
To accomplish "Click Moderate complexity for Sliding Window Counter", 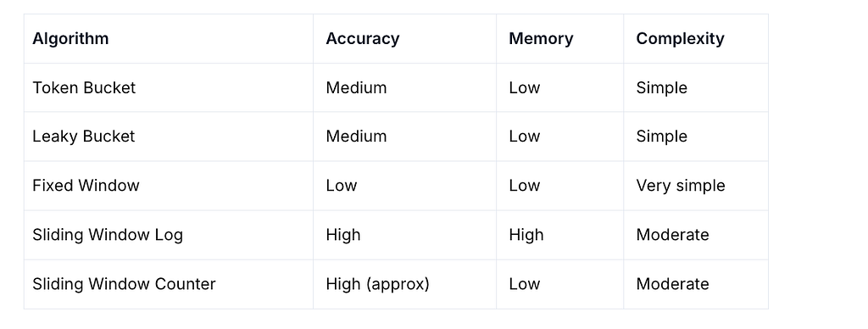I will pos(672,283).
